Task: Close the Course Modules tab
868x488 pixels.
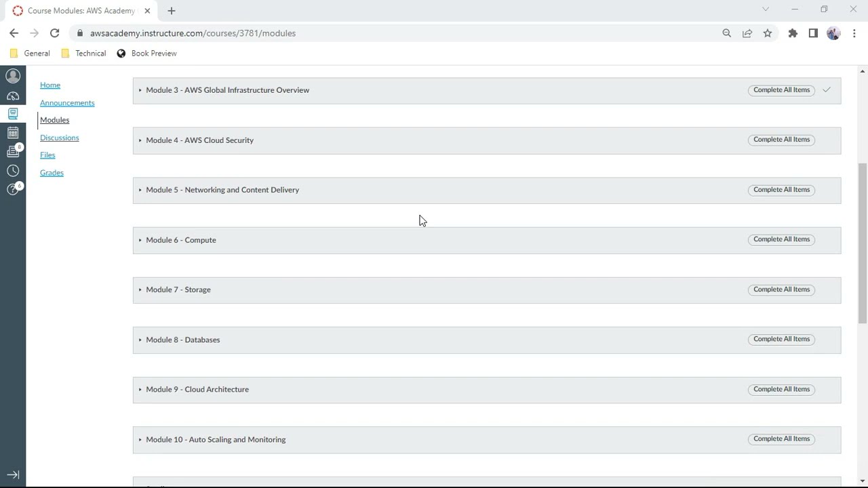Action: (x=147, y=11)
